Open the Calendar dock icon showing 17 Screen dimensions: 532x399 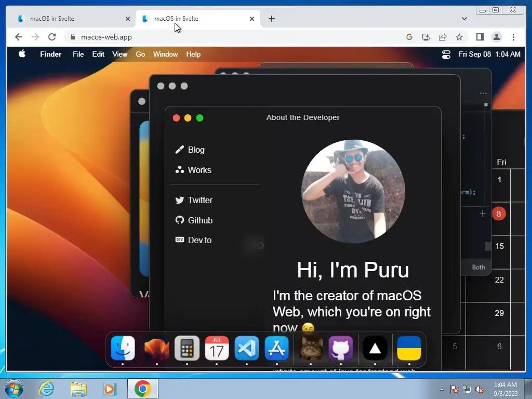[x=217, y=348]
